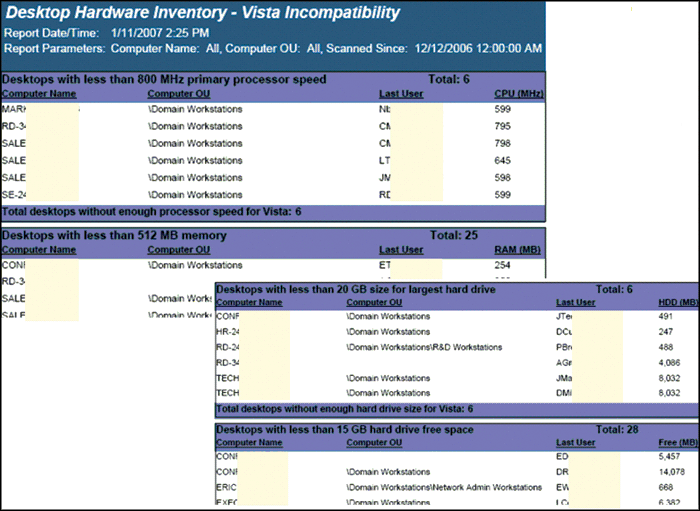Screen dimensions: 700x511
Task: Click Last User header in largest hard drive section
Action: point(575,303)
